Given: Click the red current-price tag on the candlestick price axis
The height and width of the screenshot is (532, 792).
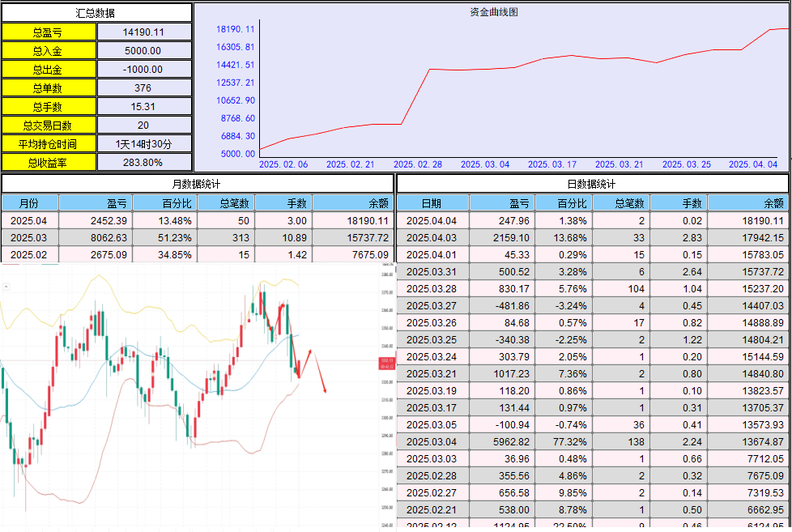Looking at the screenshot, I should pyautogui.click(x=387, y=364).
